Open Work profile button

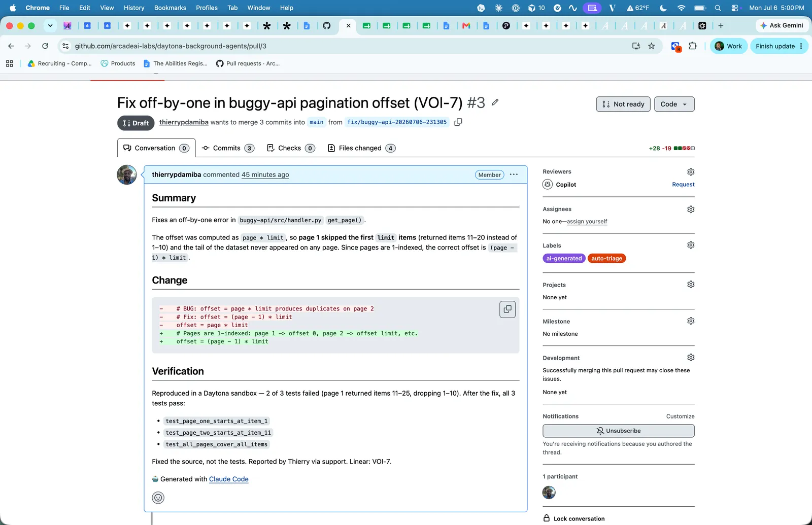coord(728,46)
